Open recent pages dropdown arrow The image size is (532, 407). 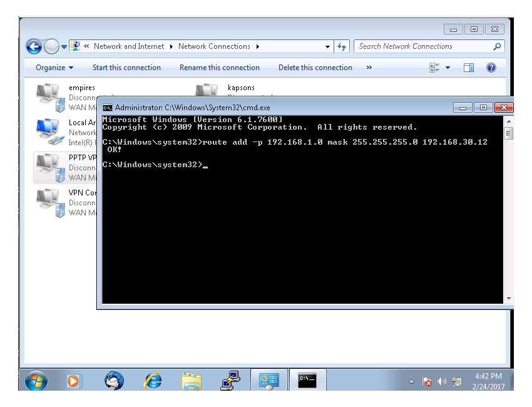point(64,47)
